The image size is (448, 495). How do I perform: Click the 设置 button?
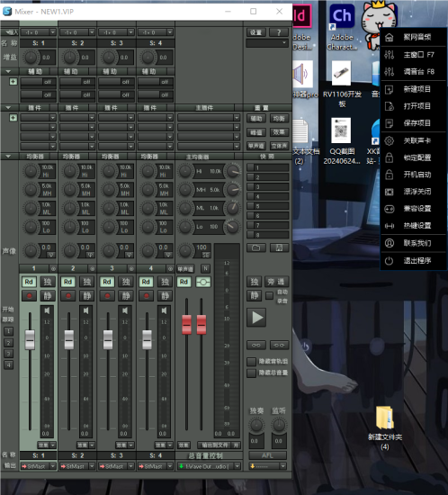click(x=255, y=32)
